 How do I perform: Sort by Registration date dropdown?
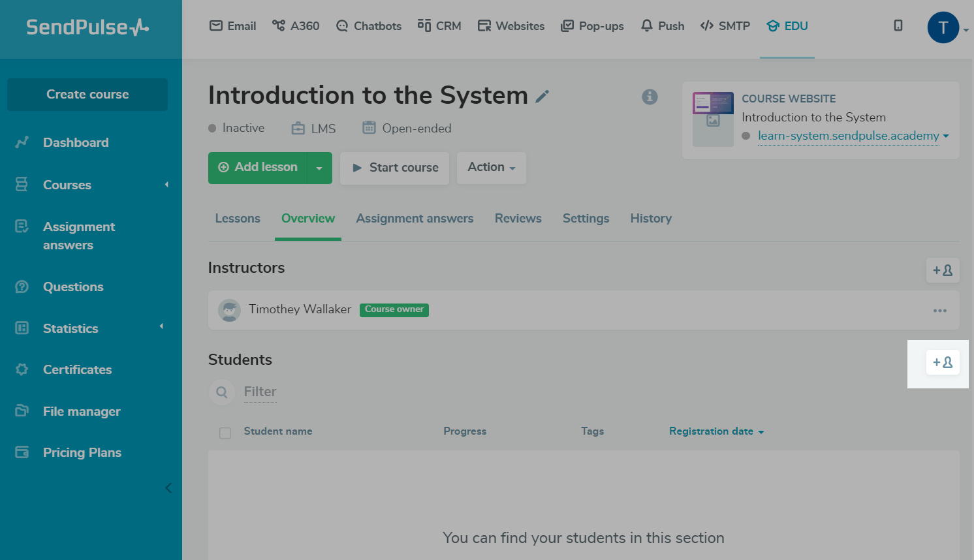coord(716,431)
